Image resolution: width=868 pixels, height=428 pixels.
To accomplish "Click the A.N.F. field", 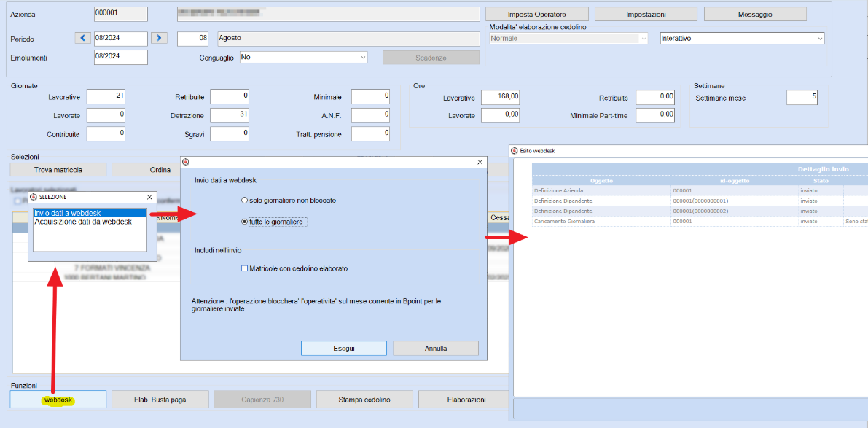I will click(x=370, y=115).
